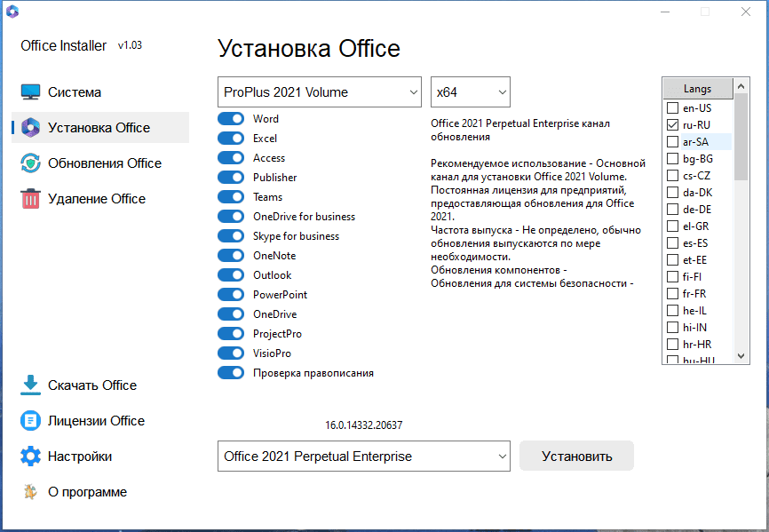Turn off the VisioPro toggle
The width and height of the screenshot is (769, 532).
click(x=231, y=353)
